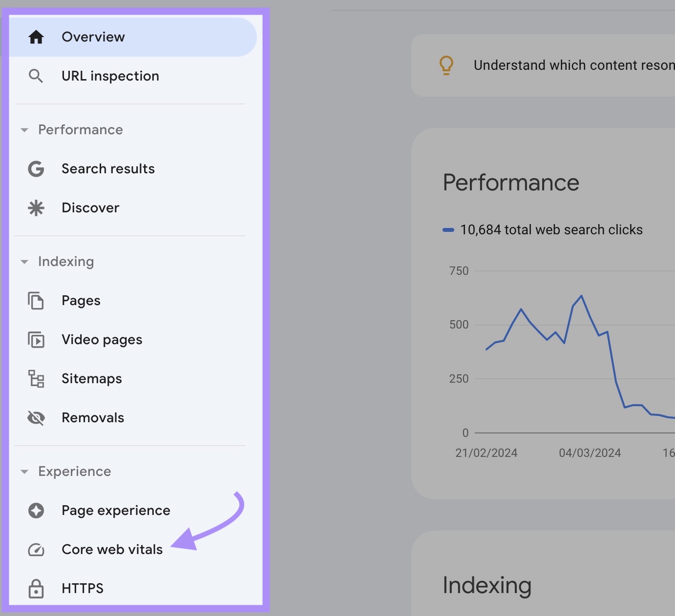Click the Video pages play icon
Image resolution: width=675 pixels, height=616 pixels.
[36, 339]
